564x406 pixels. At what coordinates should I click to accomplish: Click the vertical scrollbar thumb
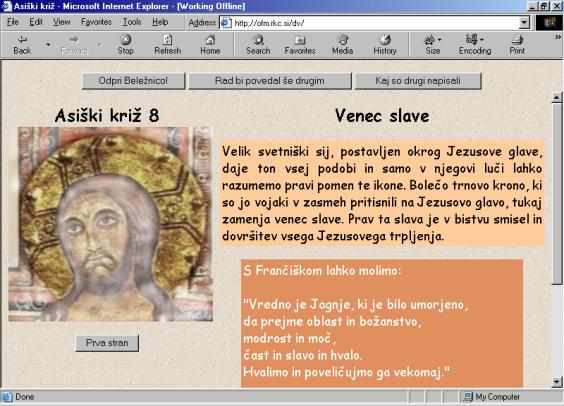coord(556,194)
